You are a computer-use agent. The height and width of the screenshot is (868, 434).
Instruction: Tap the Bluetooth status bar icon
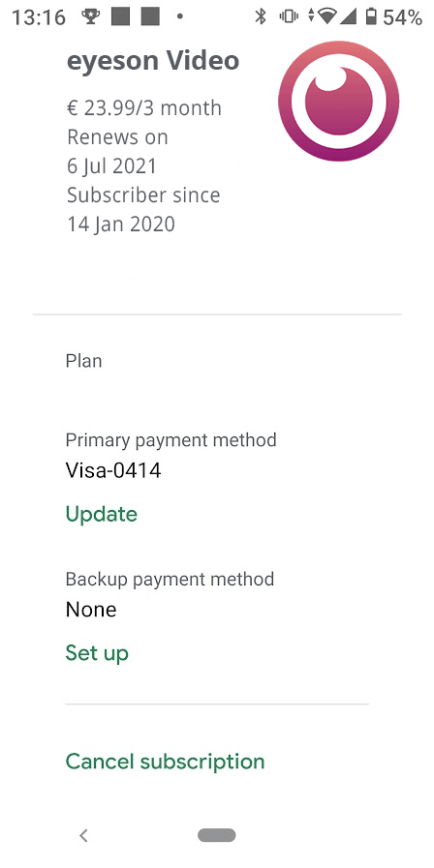pos(260,16)
